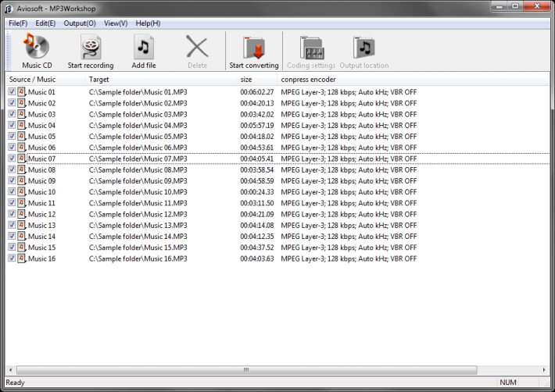Click the file icon beside Music 10
This screenshot has width=555, height=392.
(22, 191)
